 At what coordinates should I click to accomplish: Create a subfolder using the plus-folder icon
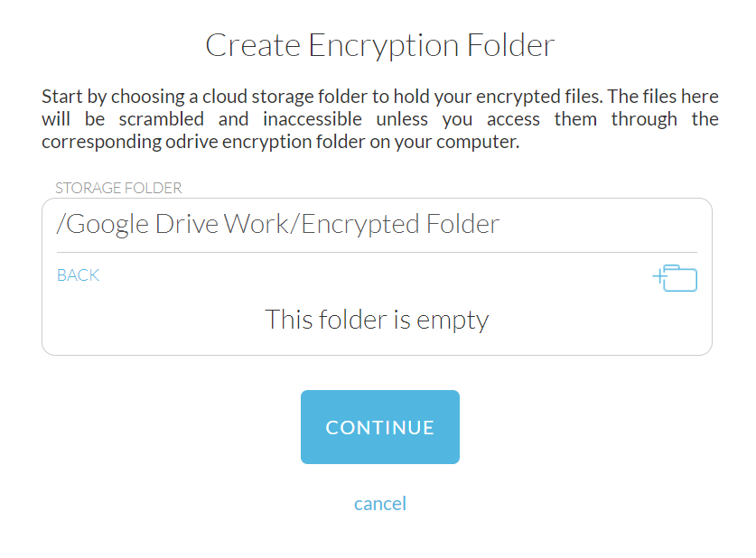pyautogui.click(x=676, y=278)
